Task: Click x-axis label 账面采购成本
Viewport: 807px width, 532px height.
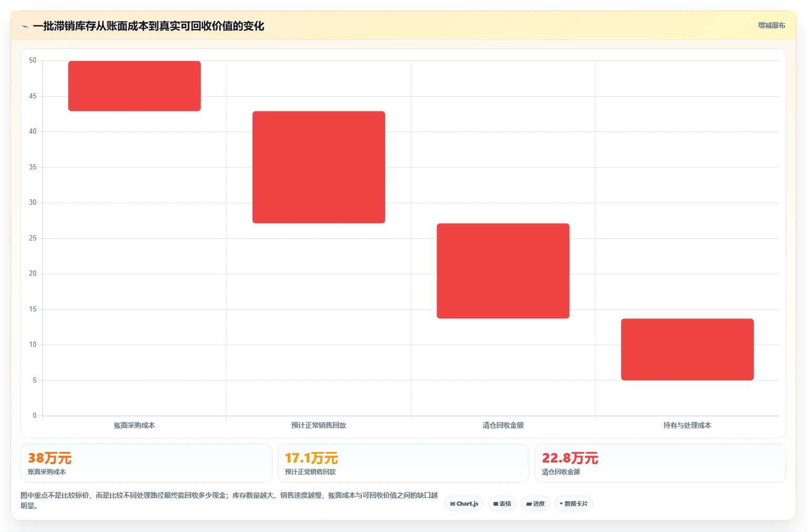Action: pyautogui.click(x=135, y=425)
